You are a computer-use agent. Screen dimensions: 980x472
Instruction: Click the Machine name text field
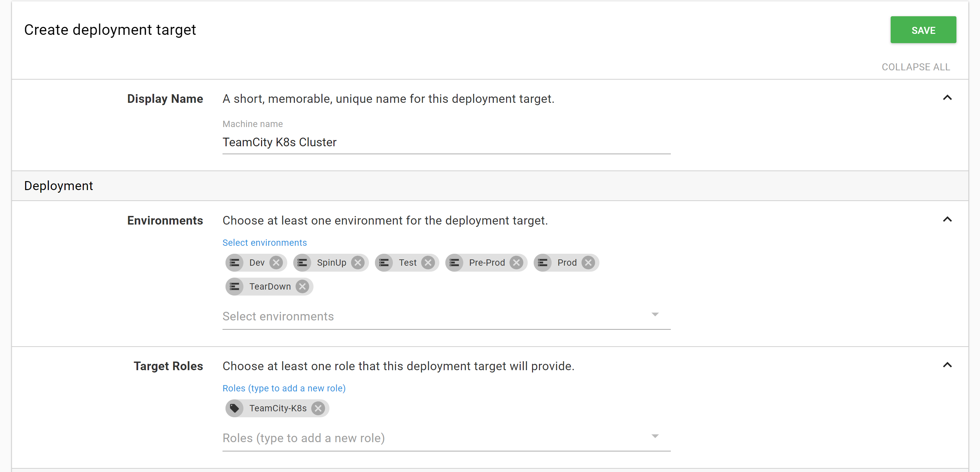(x=446, y=142)
